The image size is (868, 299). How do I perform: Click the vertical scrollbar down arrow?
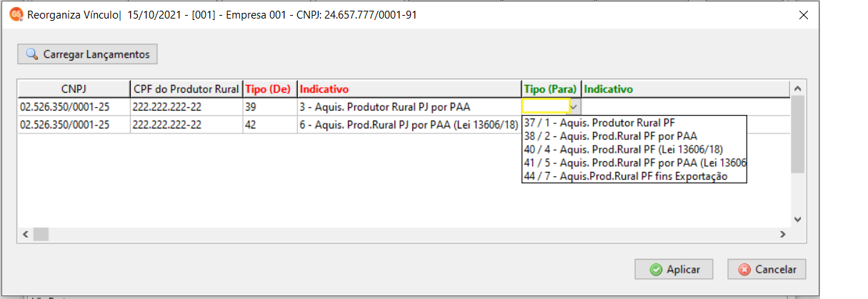click(x=798, y=220)
